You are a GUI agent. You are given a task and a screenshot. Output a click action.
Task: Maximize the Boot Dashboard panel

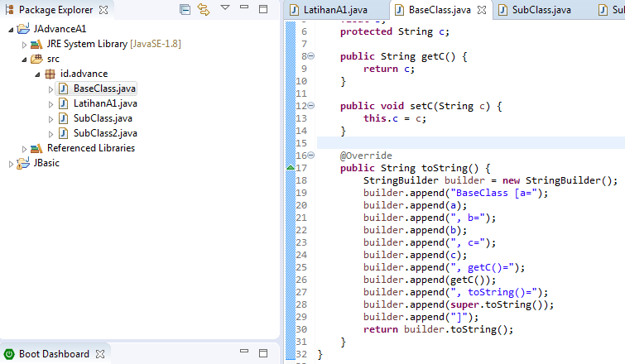pos(263,353)
